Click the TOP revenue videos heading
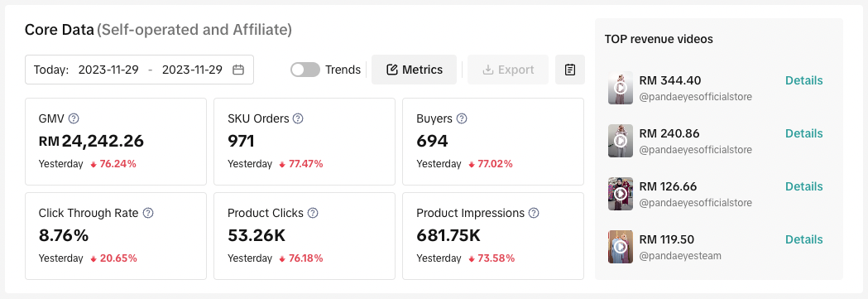868x299 pixels. 659,39
